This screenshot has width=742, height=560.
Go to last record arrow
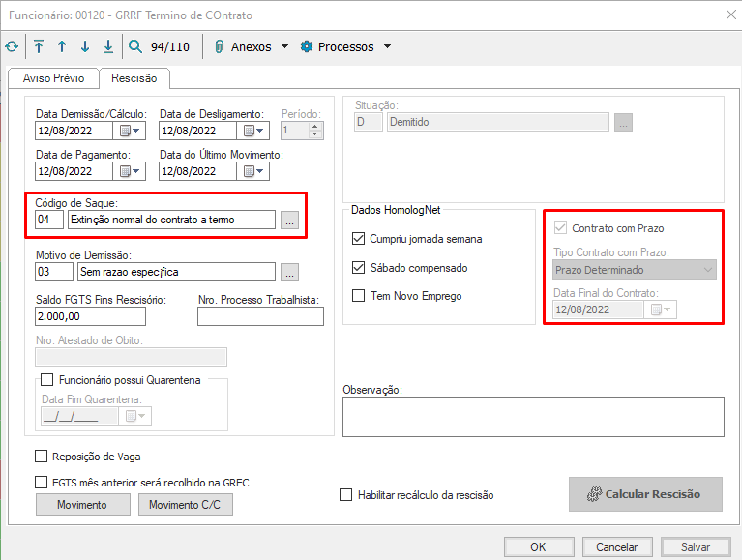point(108,46)
